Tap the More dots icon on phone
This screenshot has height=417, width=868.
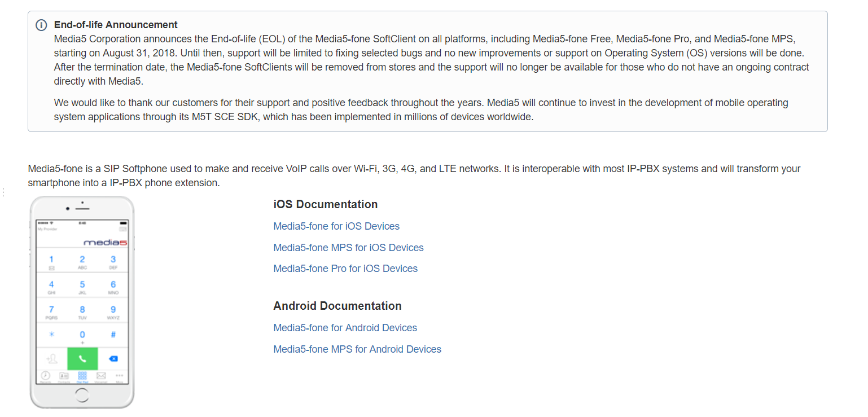[x=119, y=376]
